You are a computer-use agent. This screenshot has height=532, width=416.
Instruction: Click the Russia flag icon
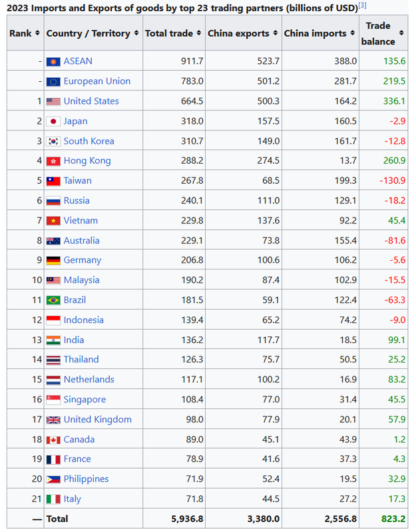[53, 201]
